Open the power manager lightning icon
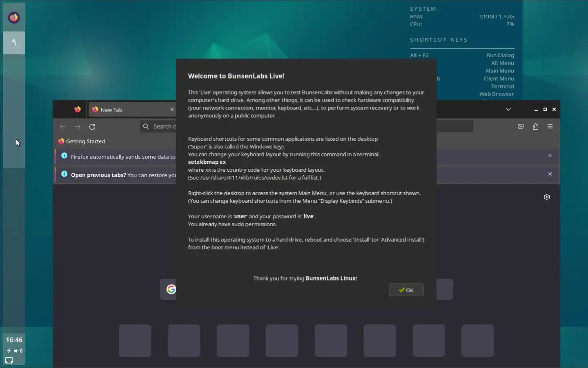 pyautogui.click(x=9, y=351)
